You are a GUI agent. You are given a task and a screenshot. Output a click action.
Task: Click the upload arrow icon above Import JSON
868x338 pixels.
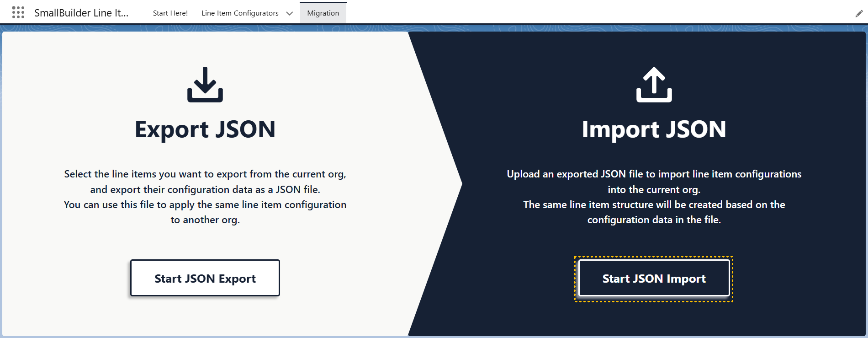[x=654, y=85]
